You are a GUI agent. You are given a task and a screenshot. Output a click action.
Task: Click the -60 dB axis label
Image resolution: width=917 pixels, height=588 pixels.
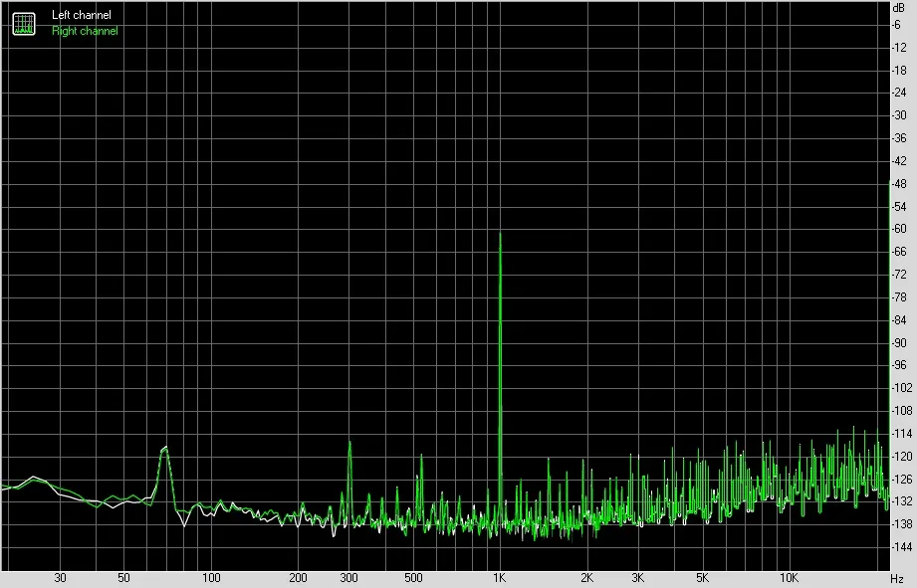(899, 229)
